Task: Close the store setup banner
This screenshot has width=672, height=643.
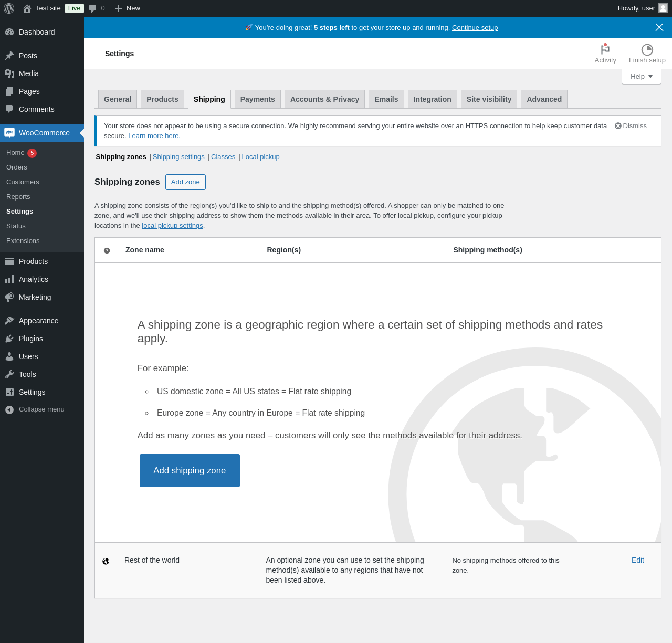Action: click(x=659, y=27)
